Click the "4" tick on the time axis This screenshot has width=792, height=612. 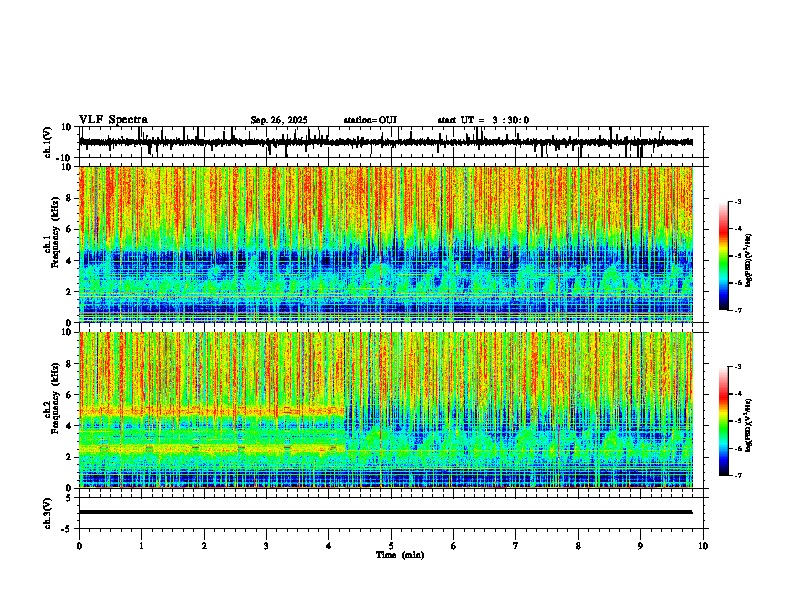click(329, 546)
